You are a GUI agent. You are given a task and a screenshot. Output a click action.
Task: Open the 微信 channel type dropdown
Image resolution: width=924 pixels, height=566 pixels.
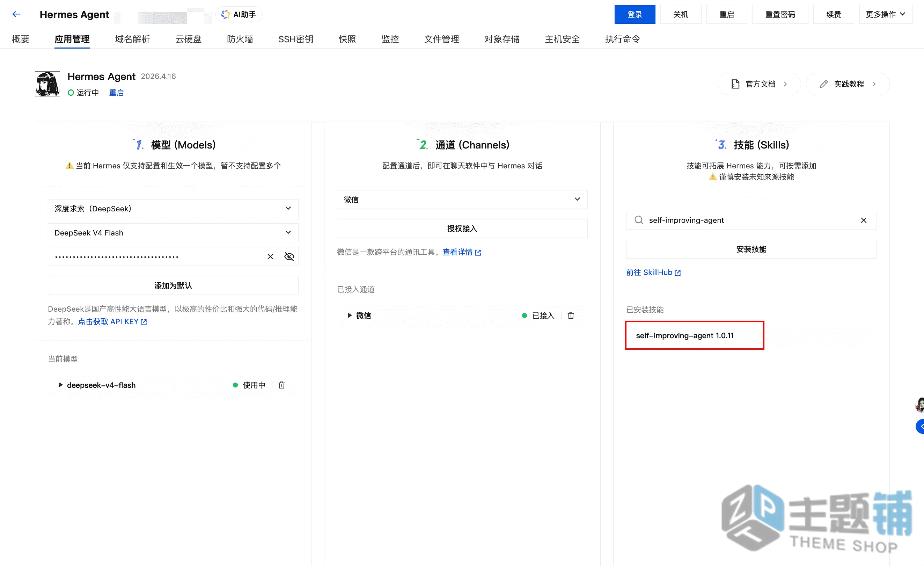(462, 199)
